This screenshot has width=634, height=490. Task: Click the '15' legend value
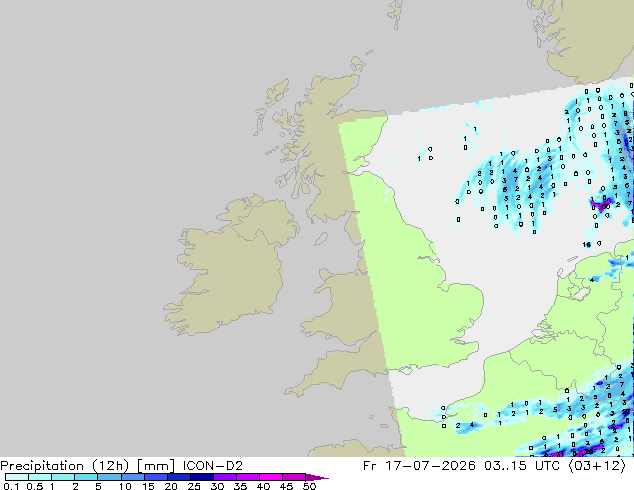click(x=148, y=486)
